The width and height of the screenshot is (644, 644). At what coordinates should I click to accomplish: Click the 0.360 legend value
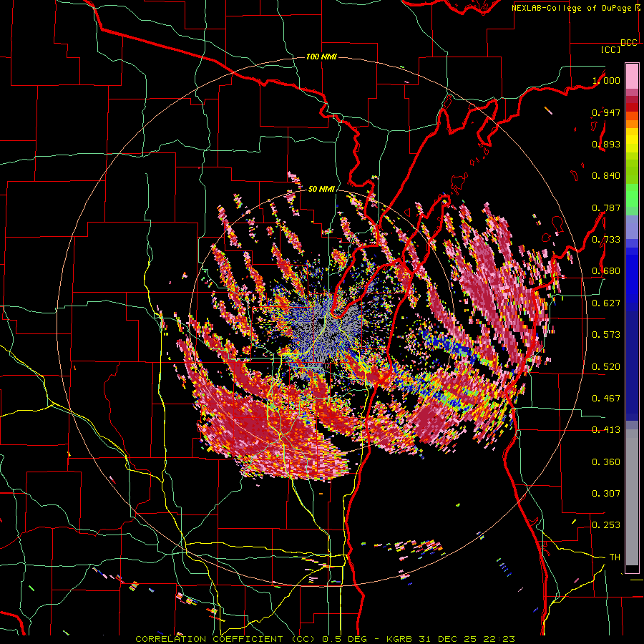[606, 462]
